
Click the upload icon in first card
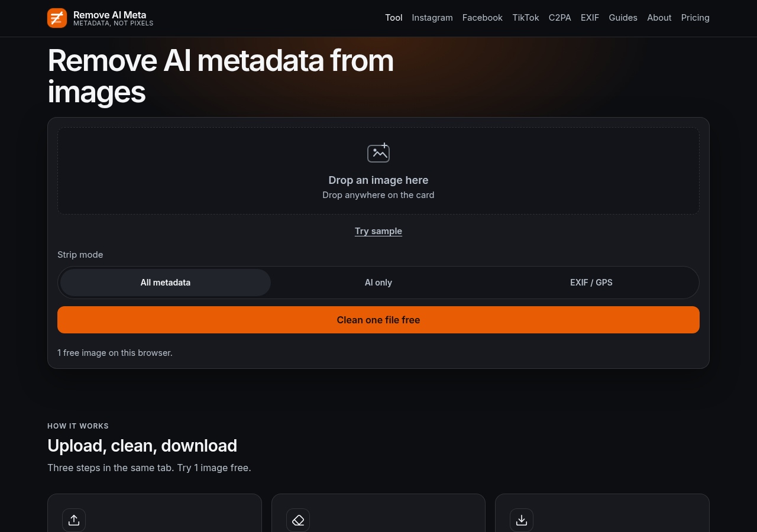click(74, 520)
